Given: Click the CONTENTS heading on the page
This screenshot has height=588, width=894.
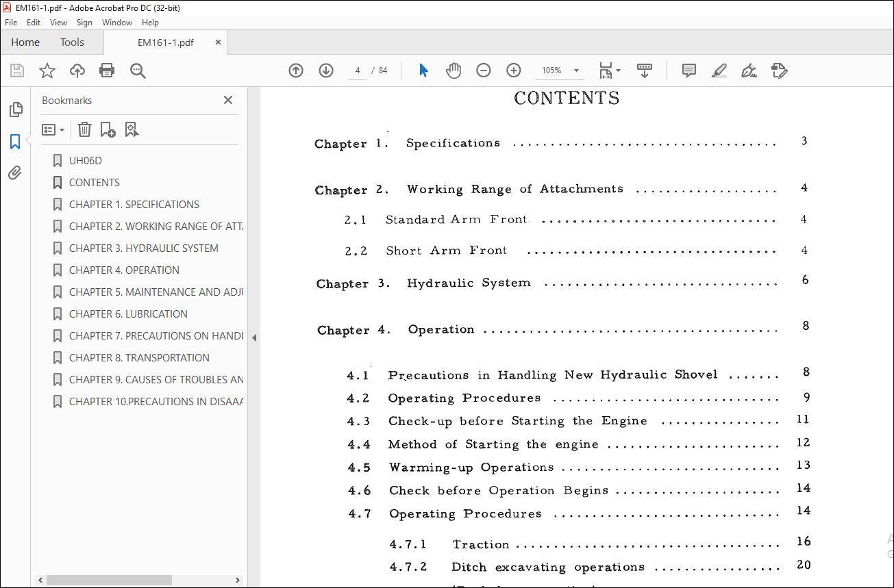Looking at the screenshot, I should [567, 99].
